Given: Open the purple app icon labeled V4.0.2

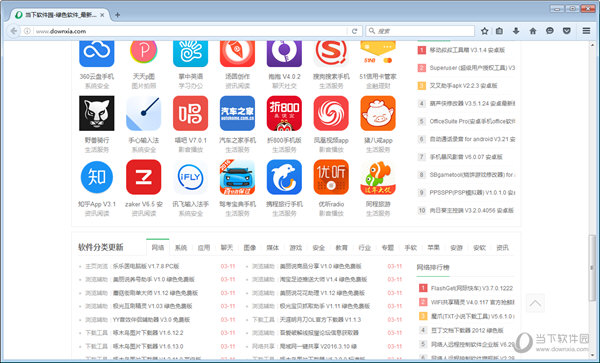Looking at the screenshot, I should click(284, 54).
